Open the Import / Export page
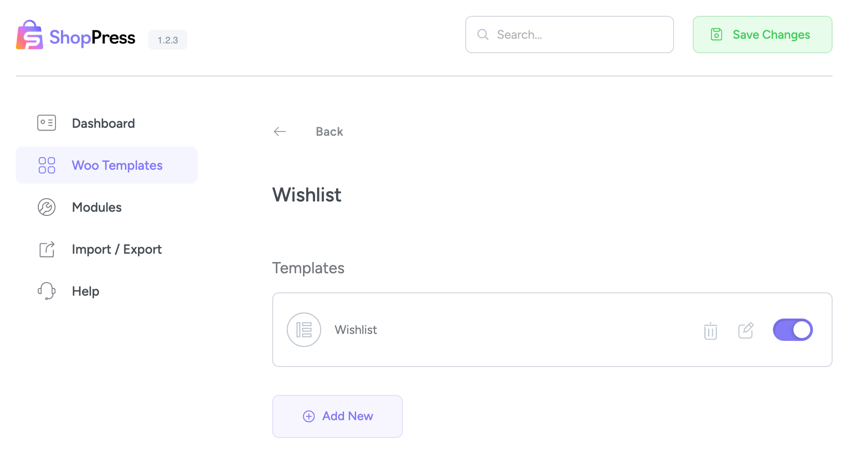The height and width of the screenshot is (457, 868). [x=117, y=249]
